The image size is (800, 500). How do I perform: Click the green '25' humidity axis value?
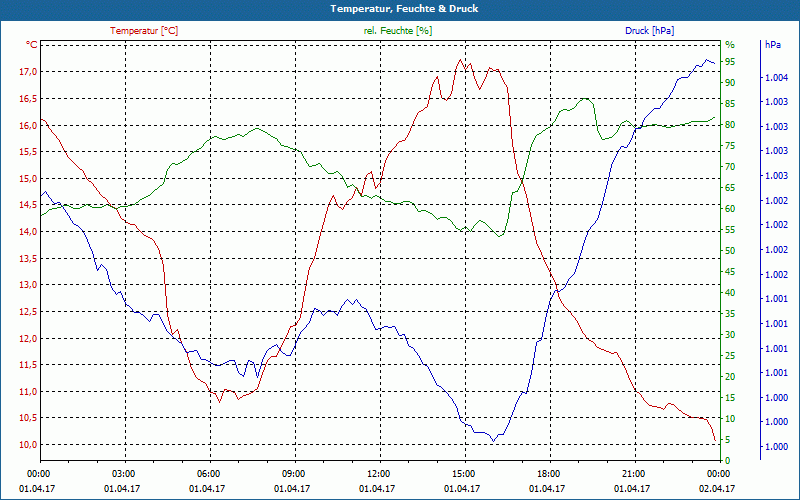pos(730,356)
